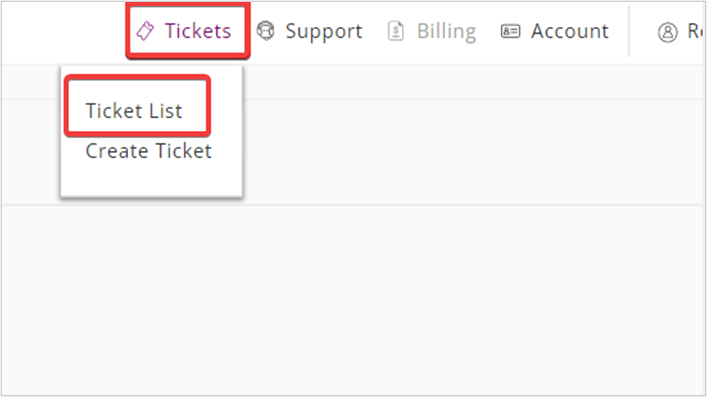Click the ID card icon beside Account

(510, 31)
